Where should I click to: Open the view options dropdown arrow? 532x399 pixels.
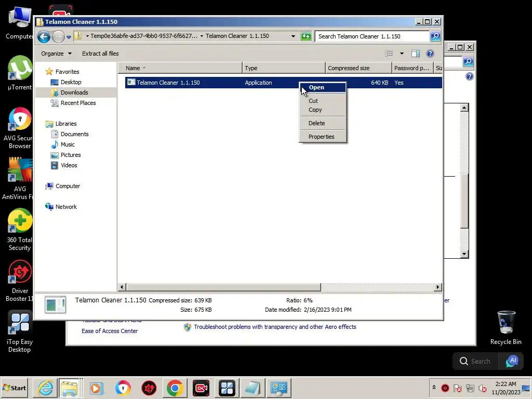(x=402, y=54)
